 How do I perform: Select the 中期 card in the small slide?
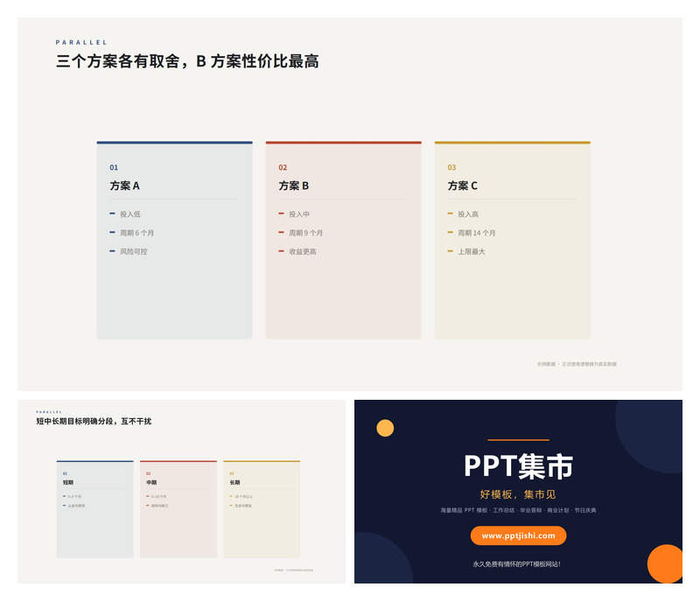(x=178, y=509)
